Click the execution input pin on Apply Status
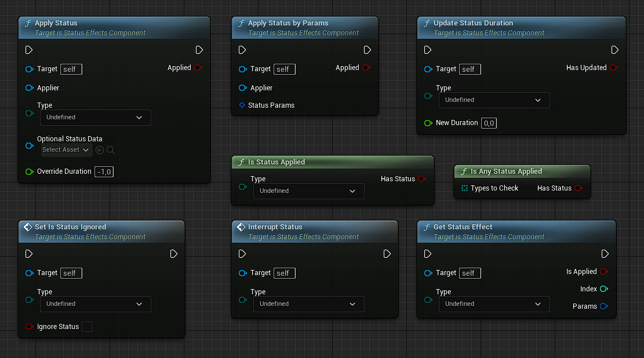Image resolution: width=644 pixels, height=358 pixels. coord(30,50)
